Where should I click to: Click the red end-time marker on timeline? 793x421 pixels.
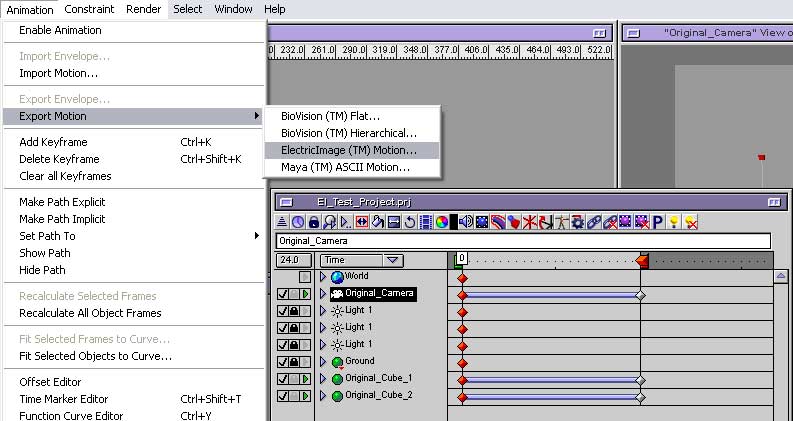pos(642,260)
